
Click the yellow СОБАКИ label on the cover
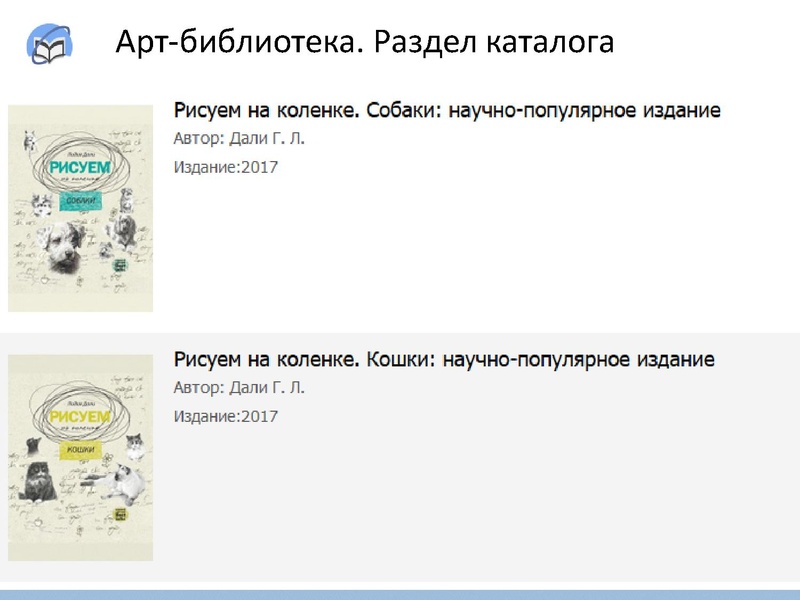click(x=82, y=199)
